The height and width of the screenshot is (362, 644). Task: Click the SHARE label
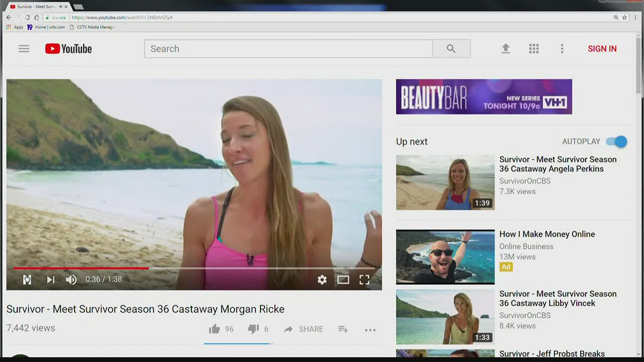(x=311, y=329)
